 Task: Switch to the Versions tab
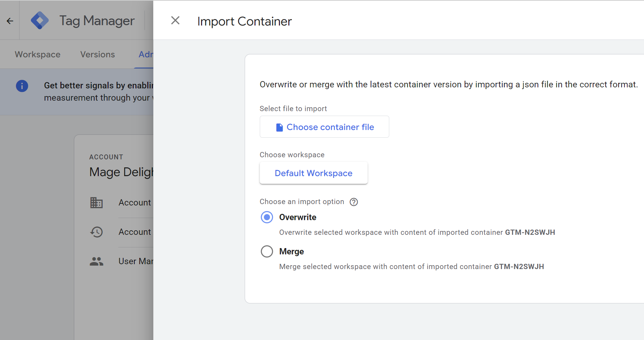pyautogui.click(x=98, y=55)
